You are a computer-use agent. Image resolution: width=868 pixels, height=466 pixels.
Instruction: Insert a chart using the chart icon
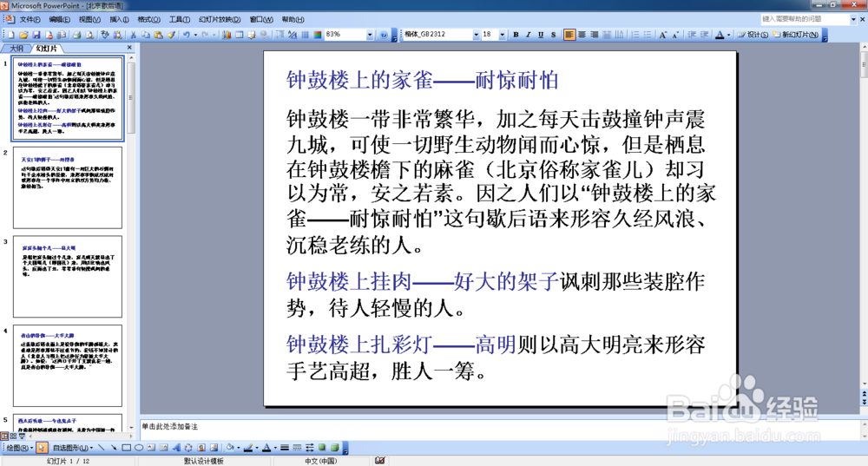click(227, 35)
